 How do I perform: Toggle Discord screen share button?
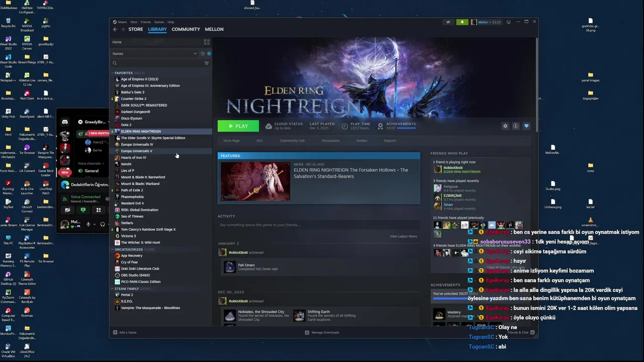pos(83,210)
